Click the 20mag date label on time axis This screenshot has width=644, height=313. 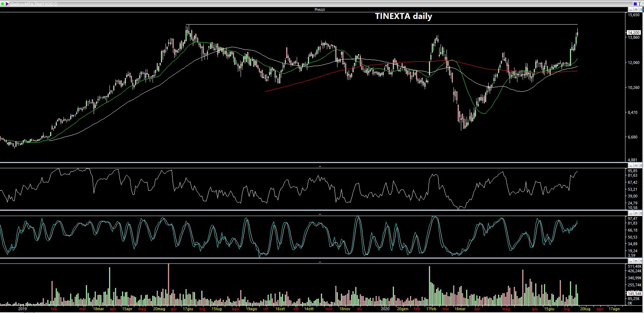(x=159, y=309)
